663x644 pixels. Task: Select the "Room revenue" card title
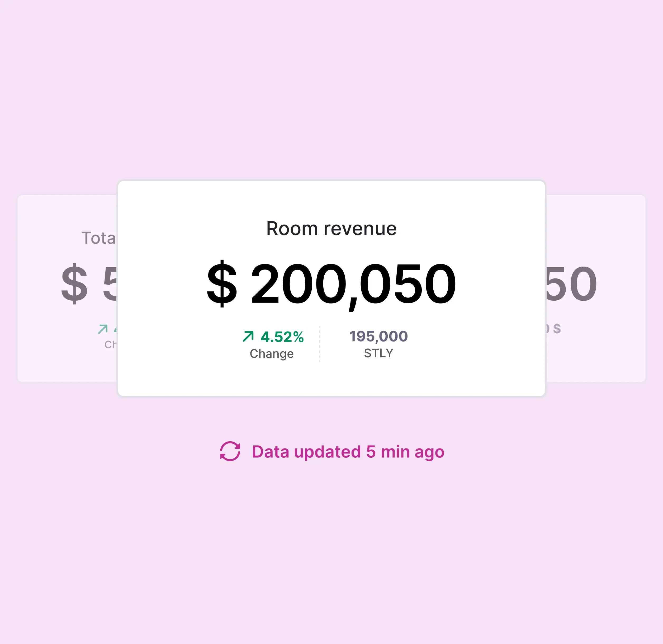pyautogui.click(x=331, y=228)
